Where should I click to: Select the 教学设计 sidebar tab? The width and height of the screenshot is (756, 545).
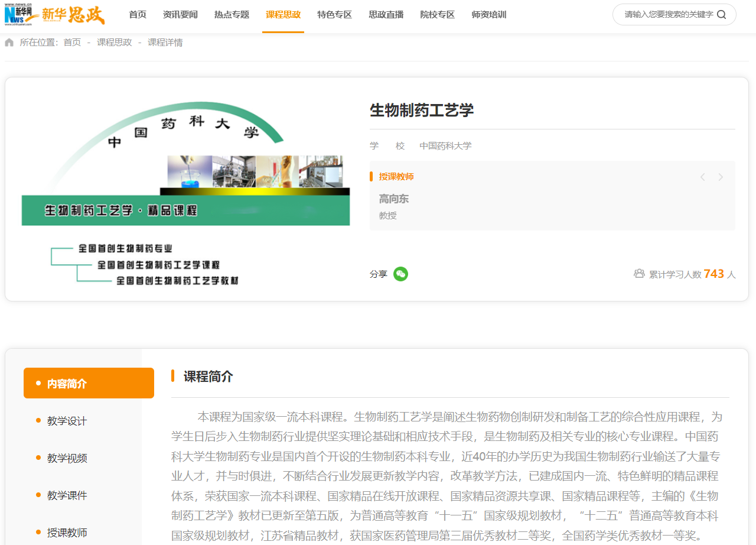tap(67, 421)
